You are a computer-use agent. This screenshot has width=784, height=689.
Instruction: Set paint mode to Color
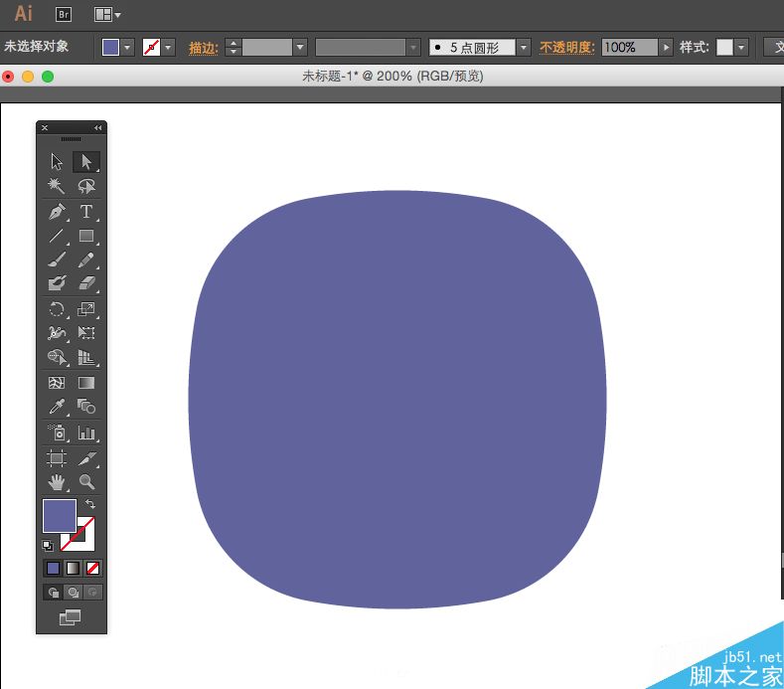pyautogui.click(x=53, y=568)
